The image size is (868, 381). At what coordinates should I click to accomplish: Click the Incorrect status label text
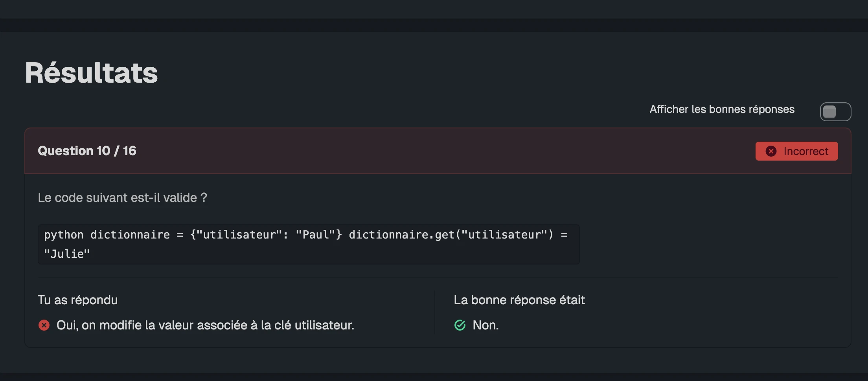(805, 151)
